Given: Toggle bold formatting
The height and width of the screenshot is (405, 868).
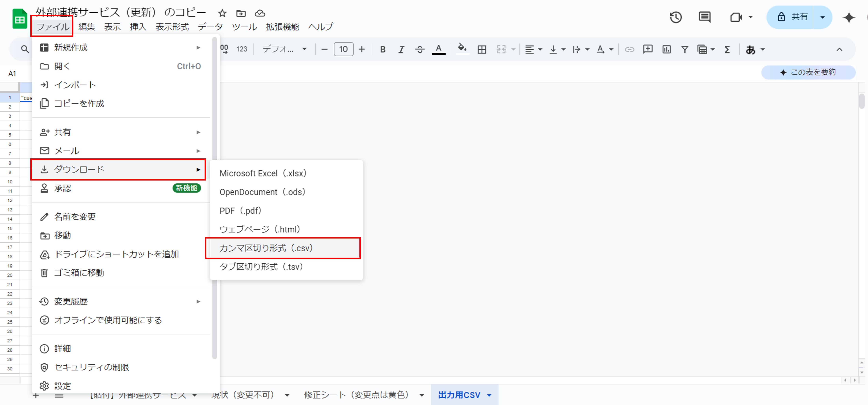Looking at the screenshot, I should [383, 50].
